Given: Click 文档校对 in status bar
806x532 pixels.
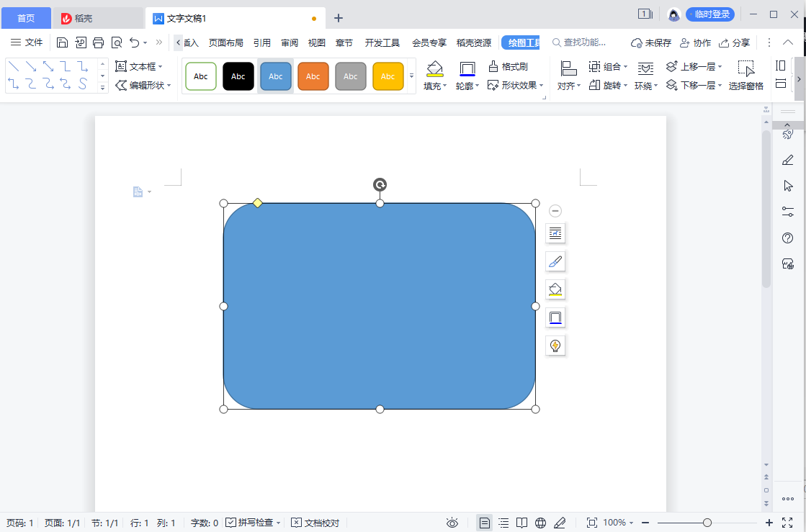Looking at the screenshot, I should (x=315, y=523).
